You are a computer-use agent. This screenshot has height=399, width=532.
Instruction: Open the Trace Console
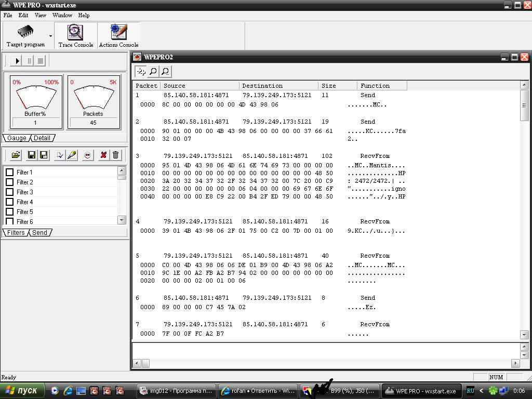coord(76,35)
